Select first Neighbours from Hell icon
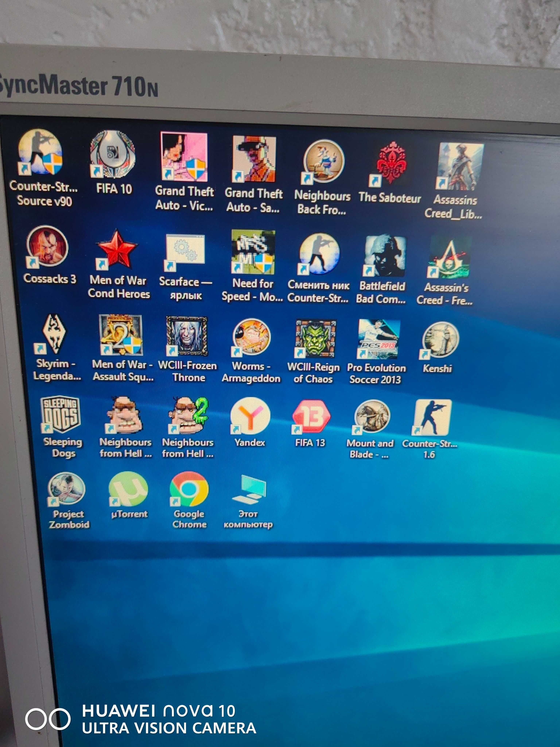Viewport: 560px width, 747px height. 124,415
